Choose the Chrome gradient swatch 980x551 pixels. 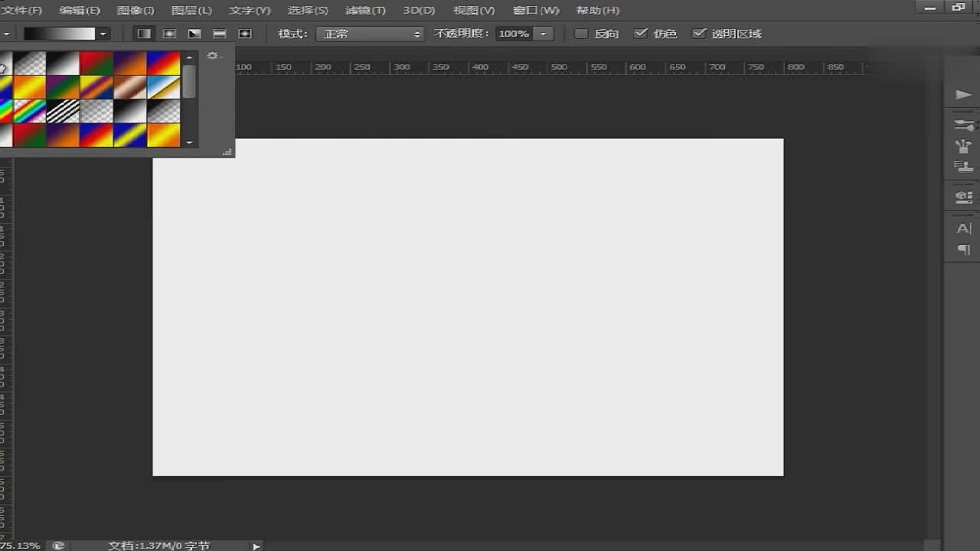(x=163, y=87)
